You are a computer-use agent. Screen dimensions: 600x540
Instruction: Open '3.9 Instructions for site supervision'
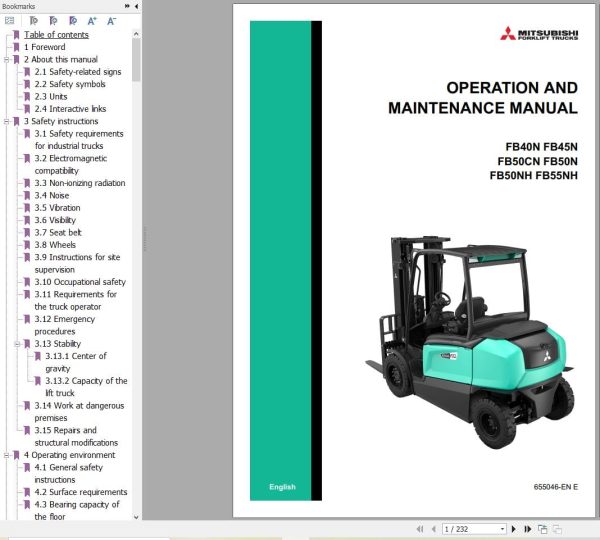click(x=77, y=263)
